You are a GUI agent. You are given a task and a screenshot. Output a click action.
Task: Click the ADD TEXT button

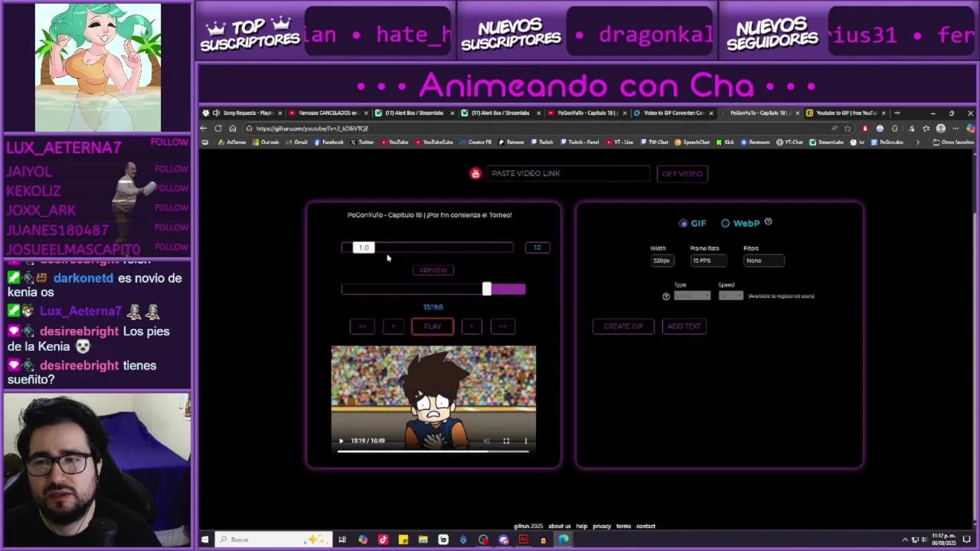(684, 326)
